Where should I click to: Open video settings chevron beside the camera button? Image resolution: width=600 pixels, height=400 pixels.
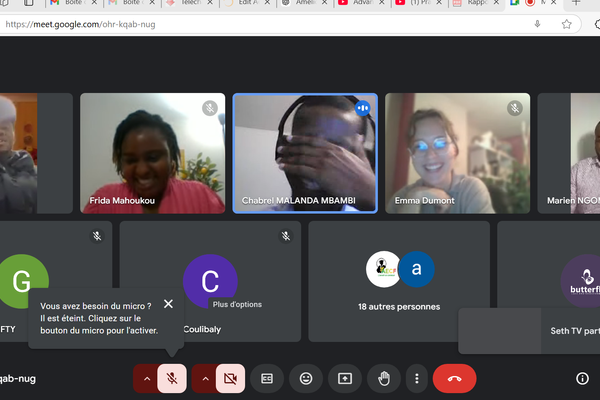coord(205,379)
